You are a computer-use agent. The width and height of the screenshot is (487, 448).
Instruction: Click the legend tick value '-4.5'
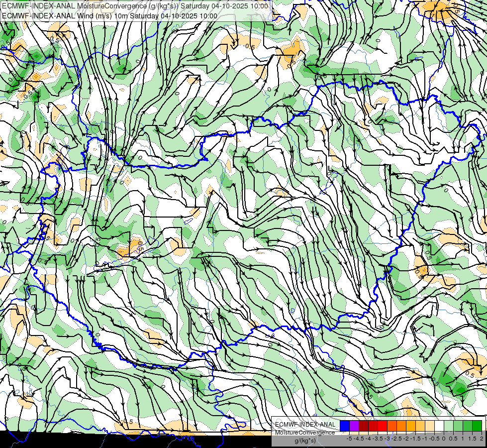click(359, 439)
